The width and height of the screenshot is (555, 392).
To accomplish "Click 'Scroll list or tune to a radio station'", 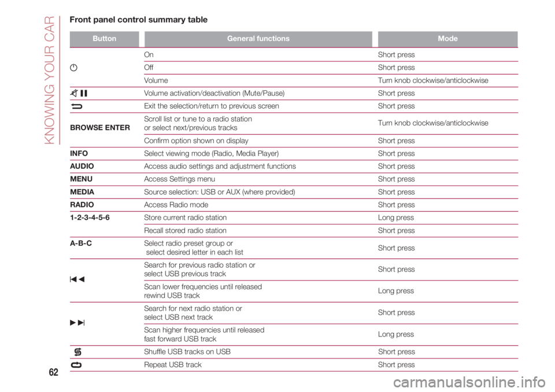I will tap(198, 119).
